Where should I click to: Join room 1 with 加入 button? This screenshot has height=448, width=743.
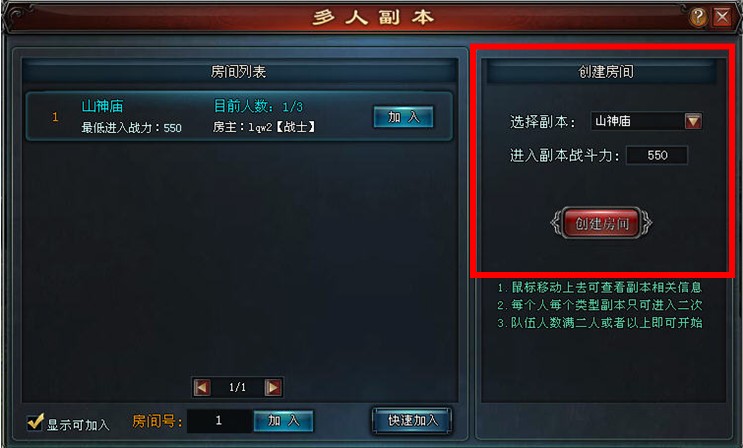pos(403,117)
